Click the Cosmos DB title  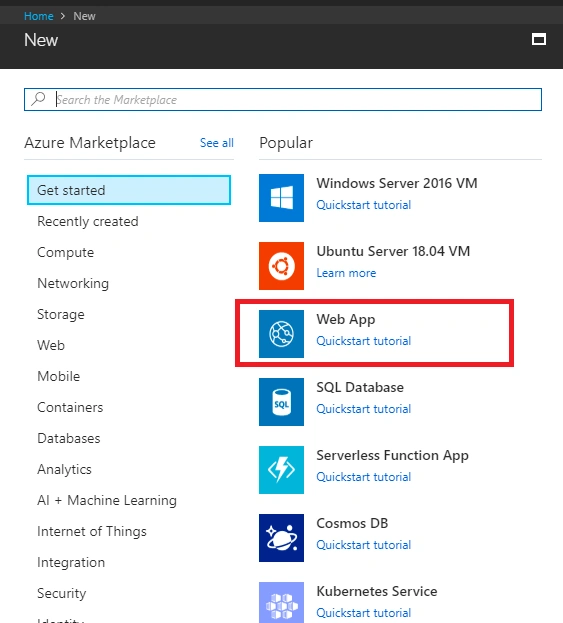pos(352,523)
